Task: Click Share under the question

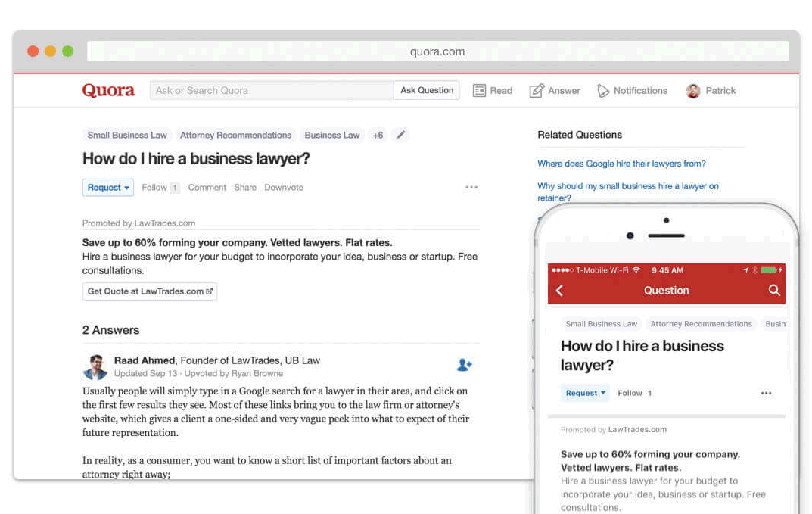Action: click(245, 188)
